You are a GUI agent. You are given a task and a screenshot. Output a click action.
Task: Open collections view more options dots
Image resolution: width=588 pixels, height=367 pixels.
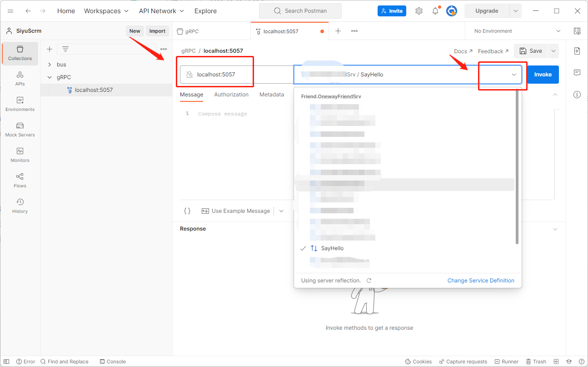click(164, 49)
